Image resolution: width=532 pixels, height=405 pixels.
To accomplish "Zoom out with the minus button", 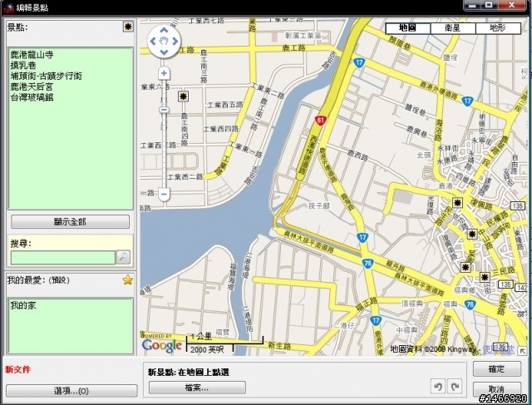I will (x=164, y=194).
